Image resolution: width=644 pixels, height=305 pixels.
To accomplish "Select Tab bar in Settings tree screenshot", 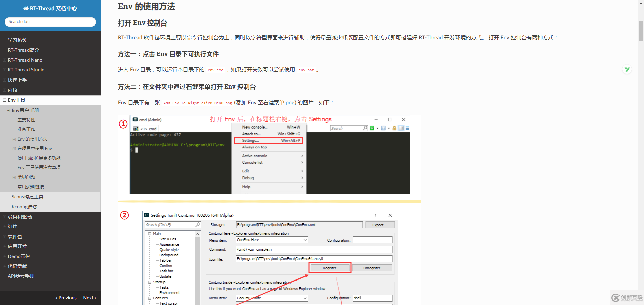I will coord(165,260).
